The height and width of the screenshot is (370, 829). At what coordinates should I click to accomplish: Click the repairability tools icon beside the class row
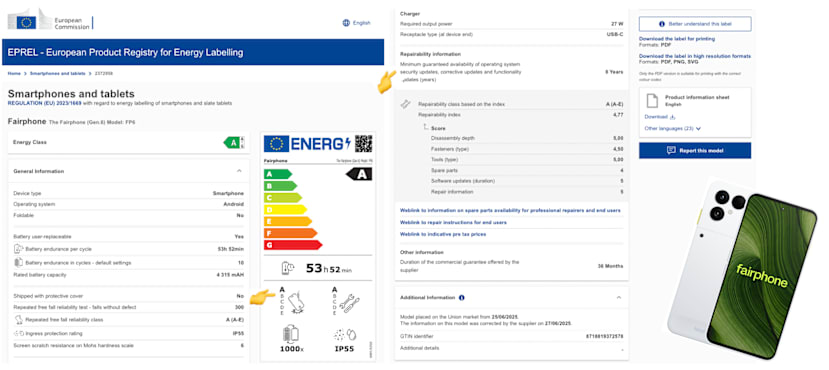point(406,104)
